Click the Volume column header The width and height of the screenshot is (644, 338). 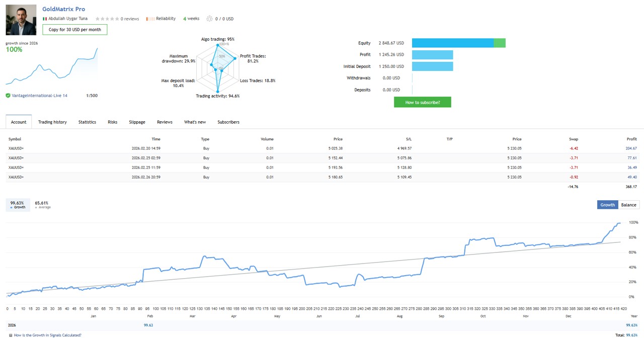[267, 139]
